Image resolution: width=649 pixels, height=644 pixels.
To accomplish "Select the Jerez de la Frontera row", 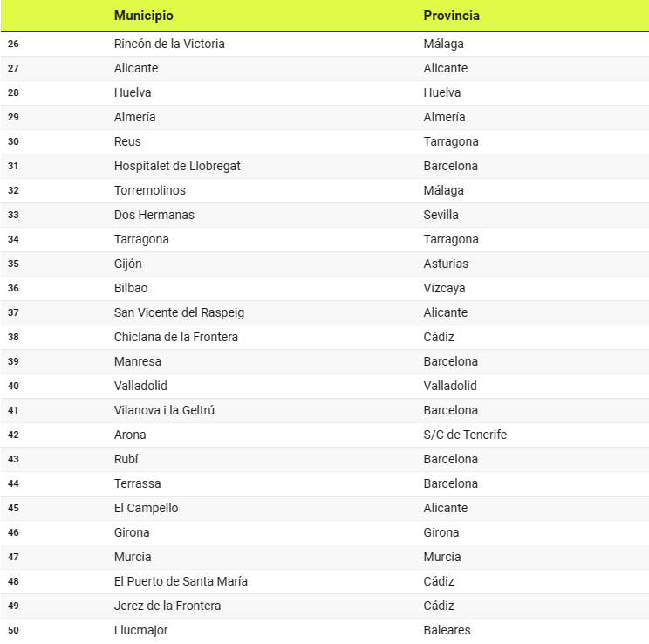I will [x=167, y=606].
